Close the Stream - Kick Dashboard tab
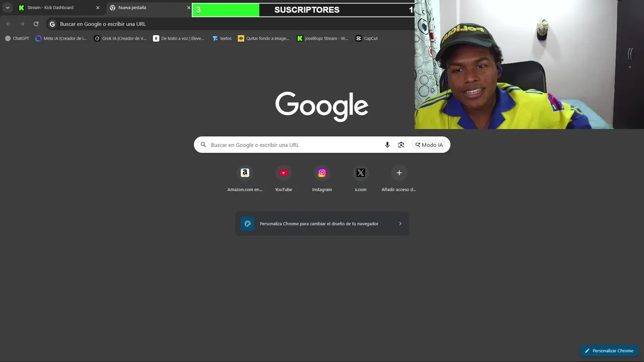The height and width of the screenshot is (362, 644). click(x=98, y=8)
